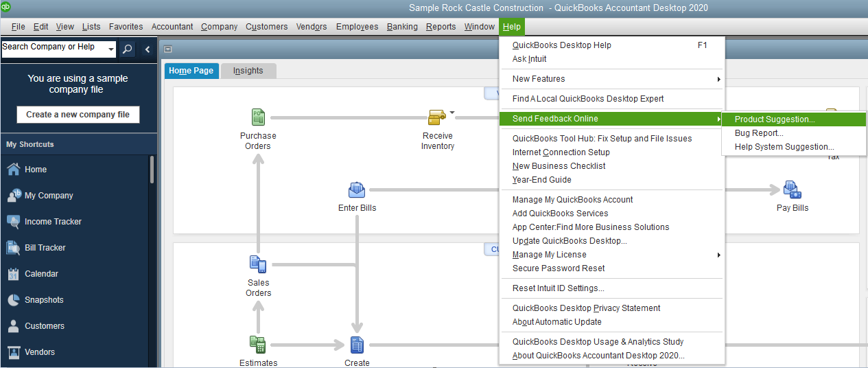Choose Manage My QuickBooks Account
Screen dimensions: 868x368
[612, 200]
